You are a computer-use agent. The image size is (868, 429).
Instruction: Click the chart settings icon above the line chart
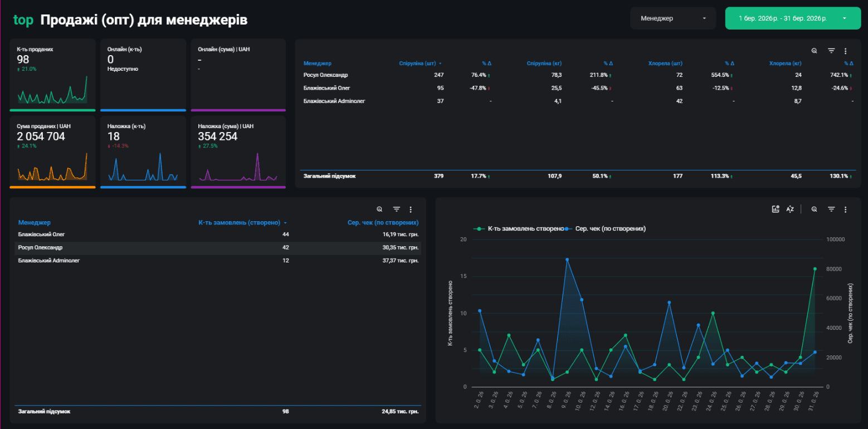pos(776,209)
